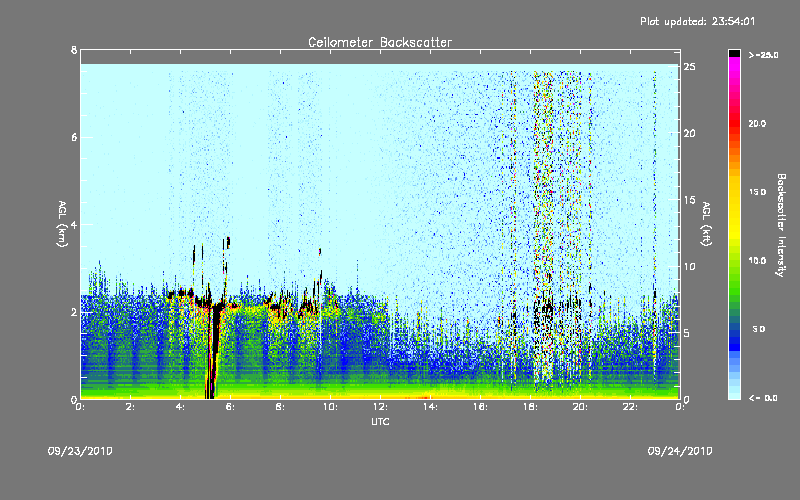Pick the black swatch atop the colorbar

pos(734,53)
